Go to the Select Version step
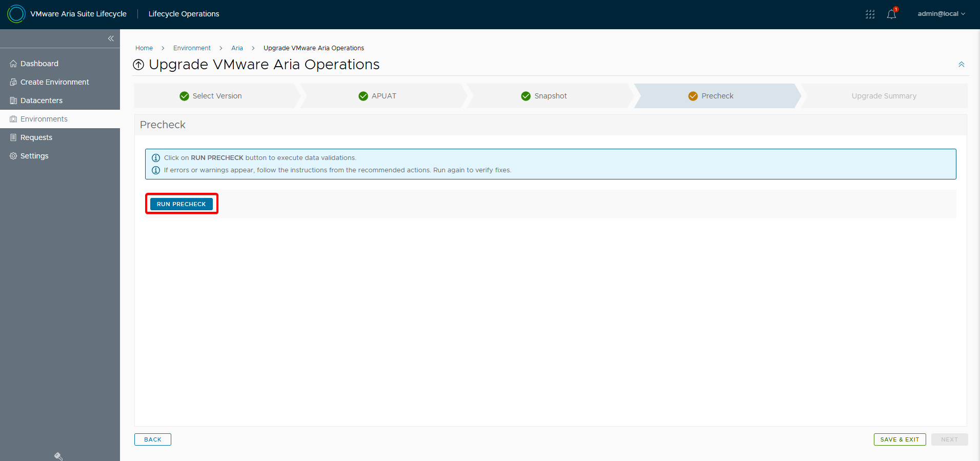The width and height of the screenshot is (980, 461). pos(216,96)
